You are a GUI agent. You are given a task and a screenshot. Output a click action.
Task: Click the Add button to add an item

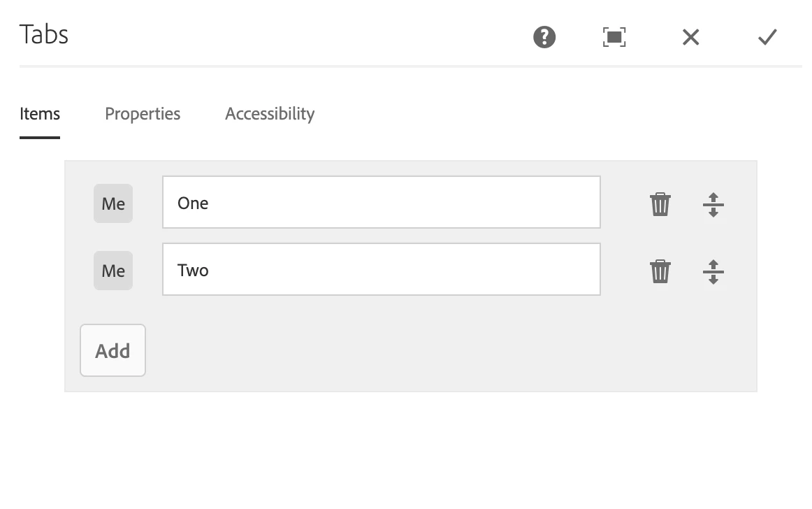pyautogui.click(x=113, y=350)
